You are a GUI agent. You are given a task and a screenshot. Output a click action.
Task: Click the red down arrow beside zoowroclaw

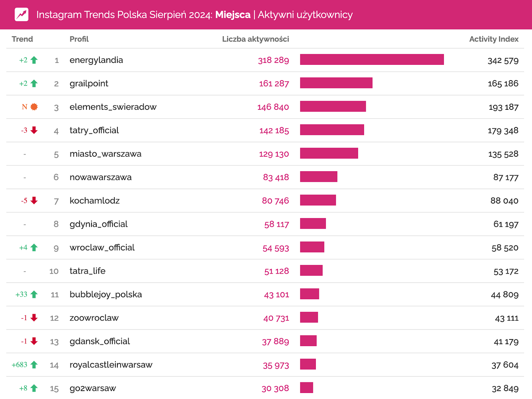click(34, 318)
